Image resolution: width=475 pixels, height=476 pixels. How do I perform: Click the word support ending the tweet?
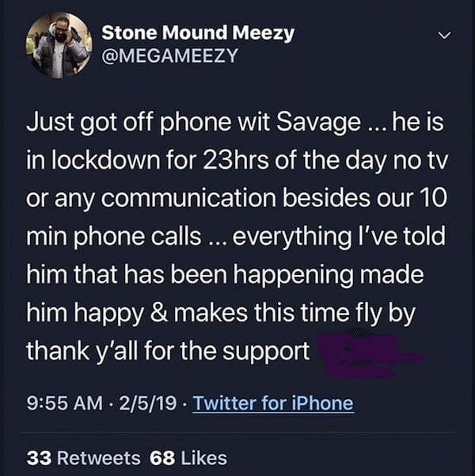pyautogui.click(x=266, y=352)
